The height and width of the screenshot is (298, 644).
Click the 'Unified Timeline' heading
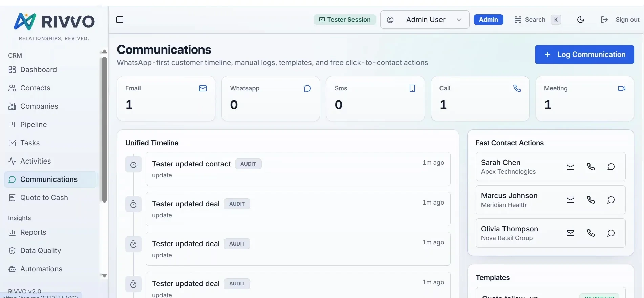(x=152, y=143)
